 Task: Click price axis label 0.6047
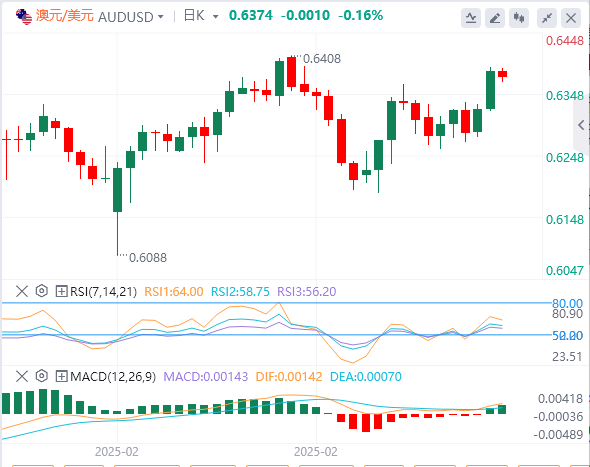click(565, 271)
